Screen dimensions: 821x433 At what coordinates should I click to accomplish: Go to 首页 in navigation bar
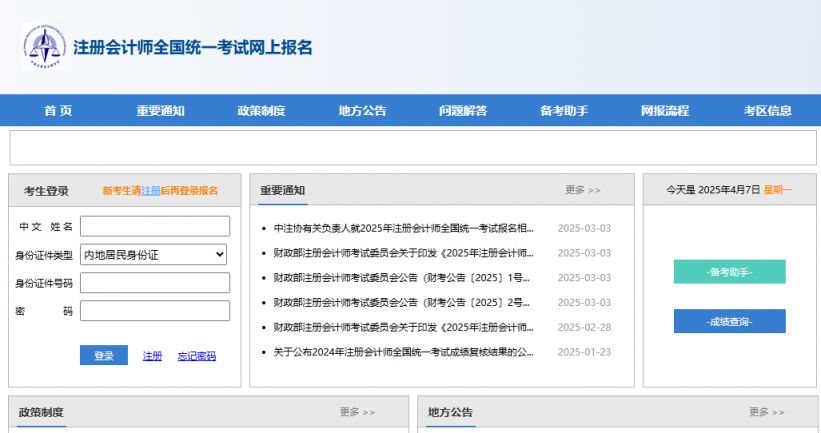pos(58,111)
